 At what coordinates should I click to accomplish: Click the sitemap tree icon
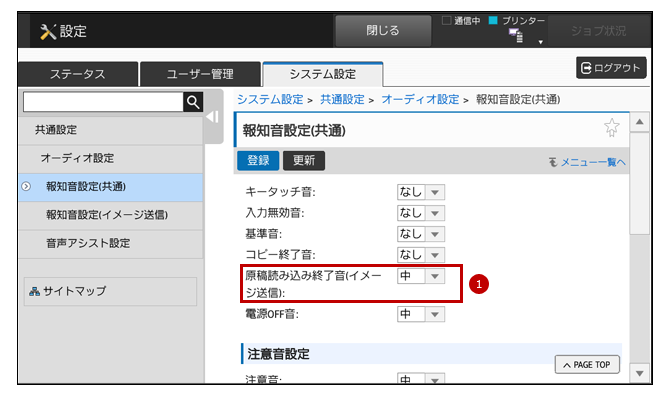[x=34, y=291]
